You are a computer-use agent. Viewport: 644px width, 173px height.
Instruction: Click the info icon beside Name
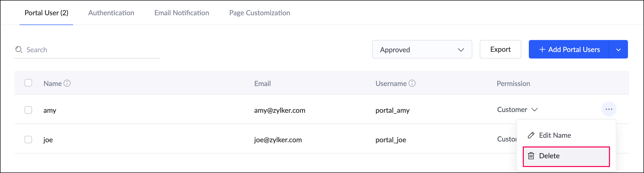tap(67, 83)
